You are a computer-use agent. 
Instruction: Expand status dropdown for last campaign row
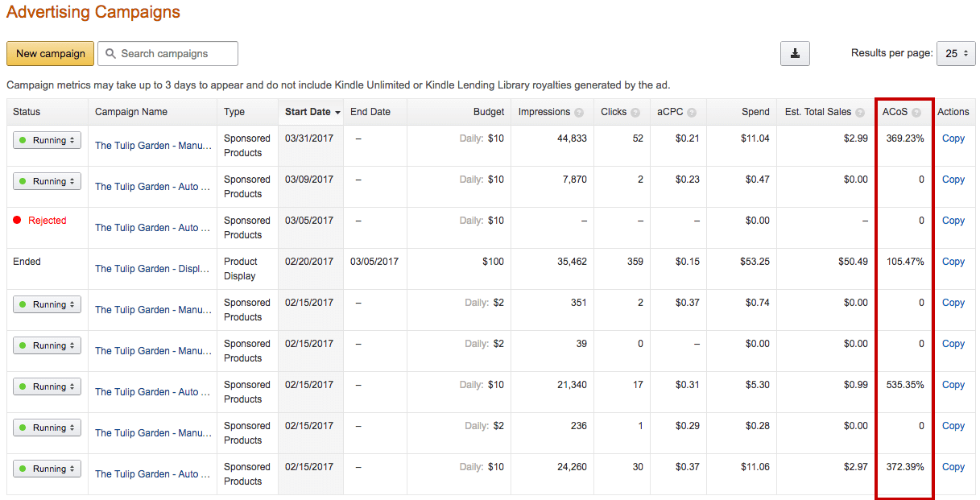[x=47, y=469]
